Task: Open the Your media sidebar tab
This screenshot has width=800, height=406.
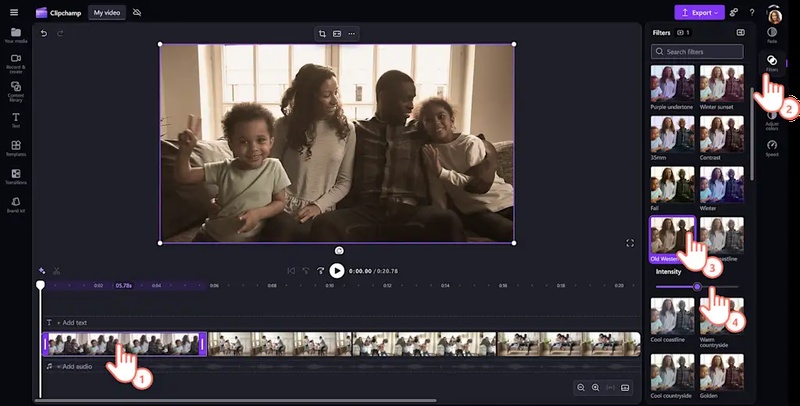Action: [x=15, y=36]
